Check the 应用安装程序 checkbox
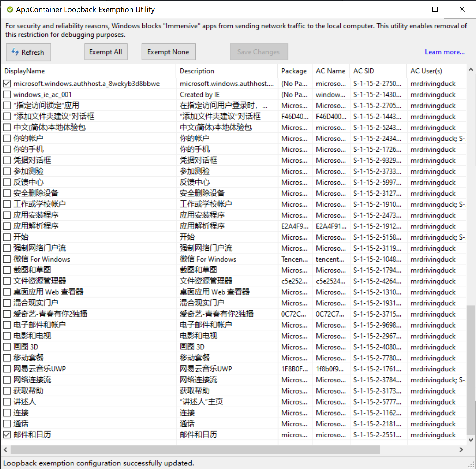476x469 pixels. (7, 215)
